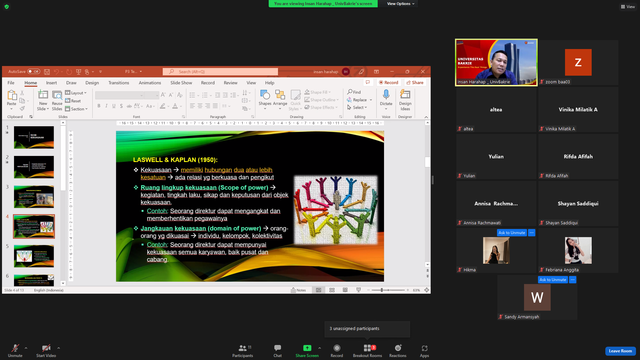The width and height of the screenshot is (640, 360).
Task: Switch to Reading View icon
Action: [x=345, y=290]
